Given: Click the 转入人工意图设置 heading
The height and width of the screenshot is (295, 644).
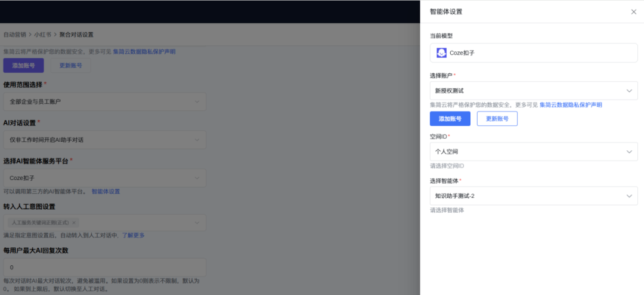Looking at the screenshot, I should pos(29,206).
